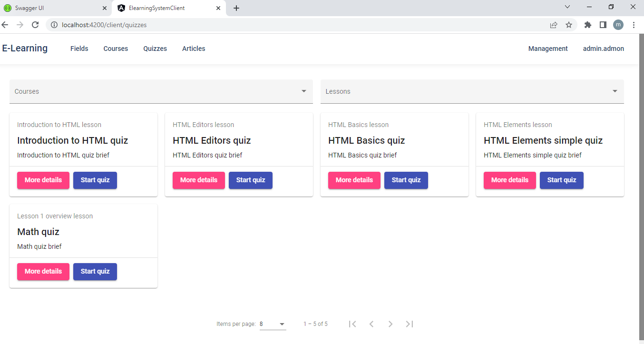Go to the Fields section
The width and height of the screenshot is (644, 344).
coord(79,49)
